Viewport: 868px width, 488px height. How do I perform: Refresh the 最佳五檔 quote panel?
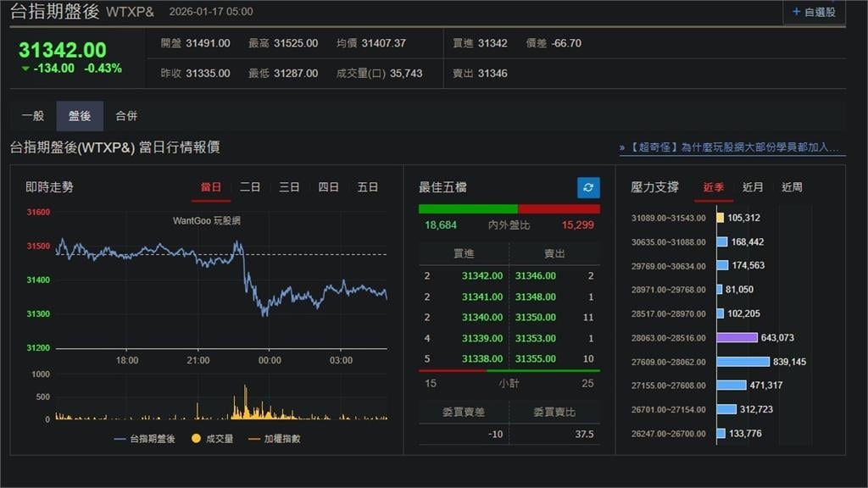[x=587, y=187]
